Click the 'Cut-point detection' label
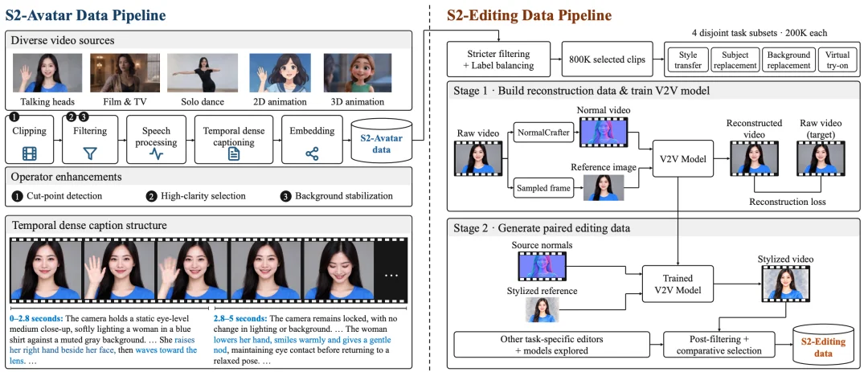Viewport: 868px width, 372px height. pos(63,196)
